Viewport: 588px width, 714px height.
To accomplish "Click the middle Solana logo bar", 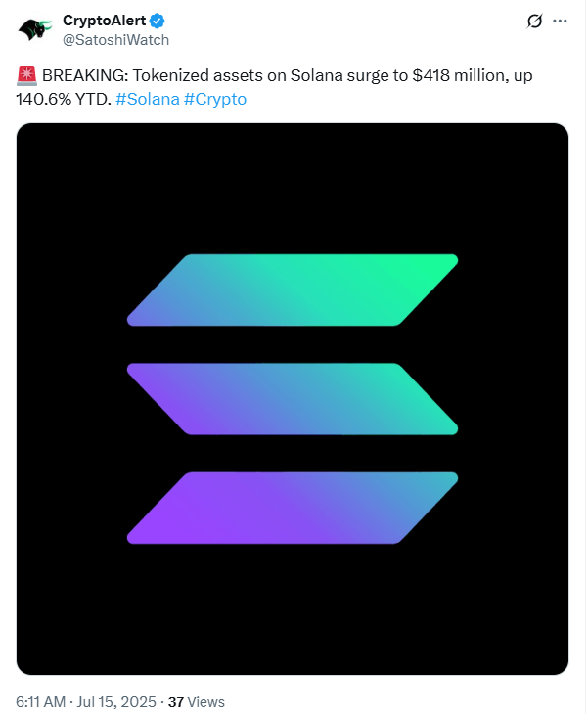I will tap(293, 399).
